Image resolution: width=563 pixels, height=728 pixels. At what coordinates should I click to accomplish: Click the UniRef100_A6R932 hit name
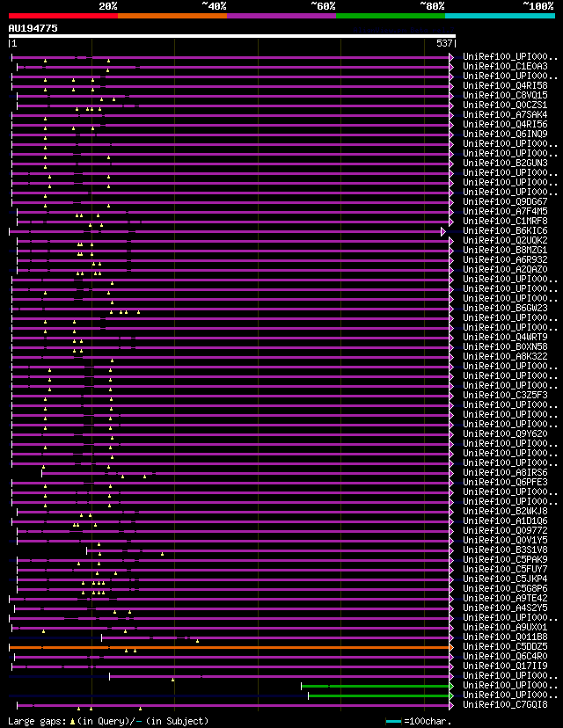(506, 260)
